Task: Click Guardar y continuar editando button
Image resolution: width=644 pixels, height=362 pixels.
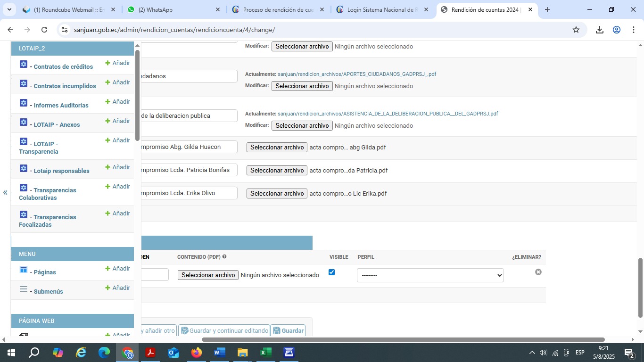Action: click(224, 330)
